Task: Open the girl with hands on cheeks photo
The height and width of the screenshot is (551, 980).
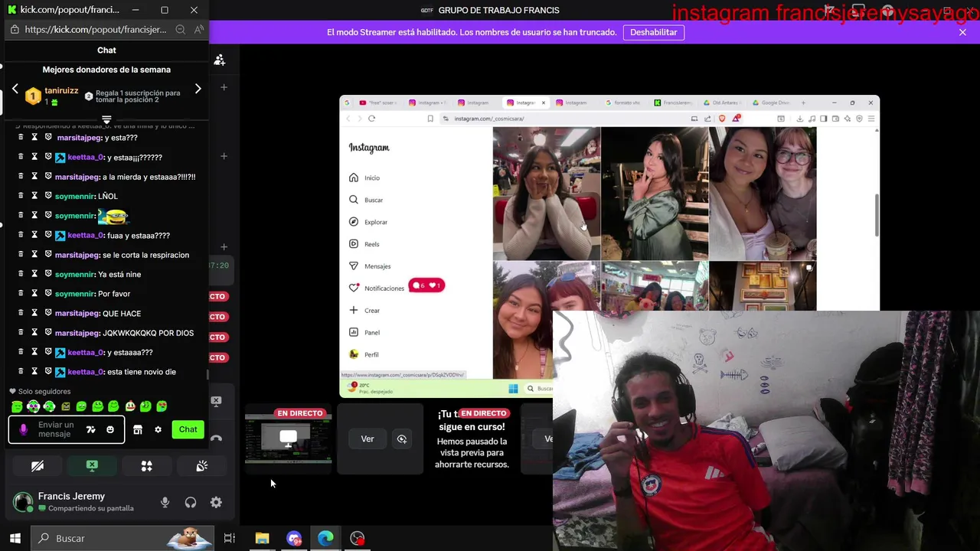Action: pos(547,194)
